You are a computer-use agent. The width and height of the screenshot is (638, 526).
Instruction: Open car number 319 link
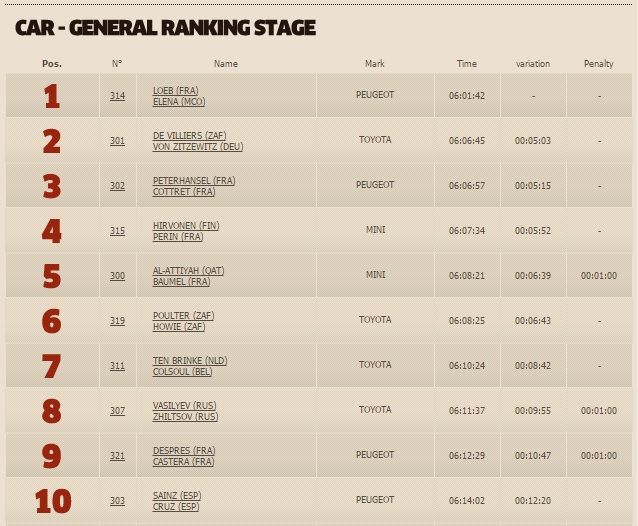pyautogui.click(x=117, y=321)
